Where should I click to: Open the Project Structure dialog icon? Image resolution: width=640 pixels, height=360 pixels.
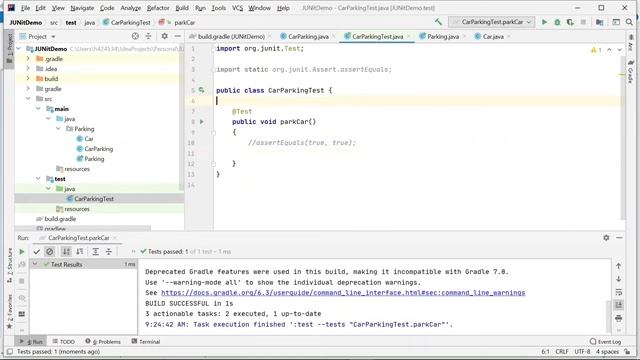(x=600, y=22)
